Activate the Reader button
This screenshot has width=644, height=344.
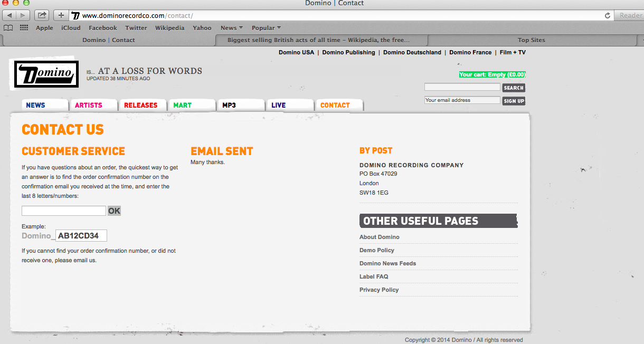pyautogui.click(x=630, y=15)
